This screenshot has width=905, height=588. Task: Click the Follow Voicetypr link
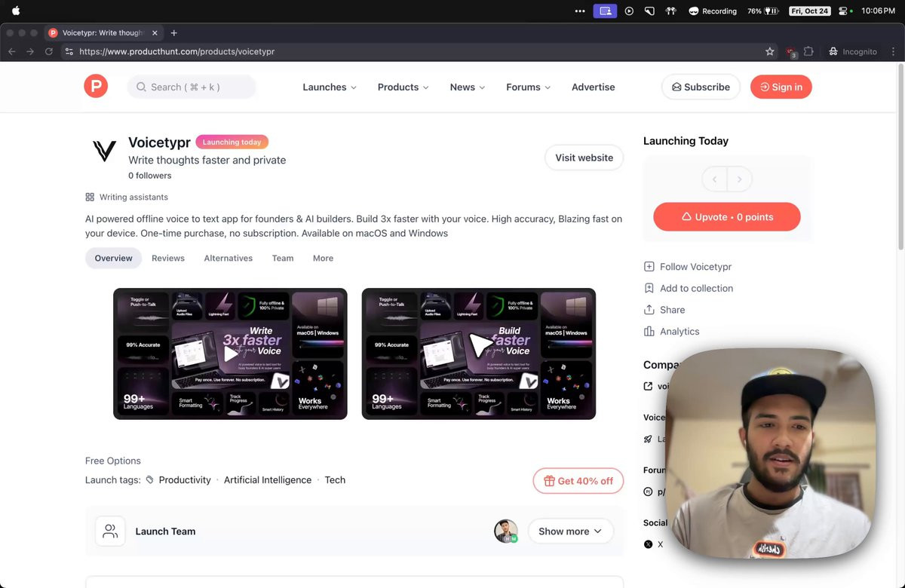695,266
